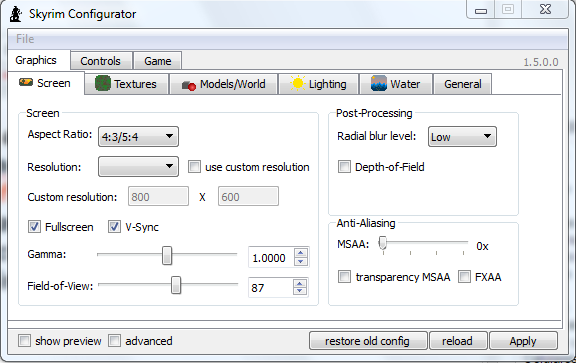Image resolution: width=576 pixels, height=363 pixels.
Task: Enable Depth-of-Field checkbox
Action: tap(344, 167)
